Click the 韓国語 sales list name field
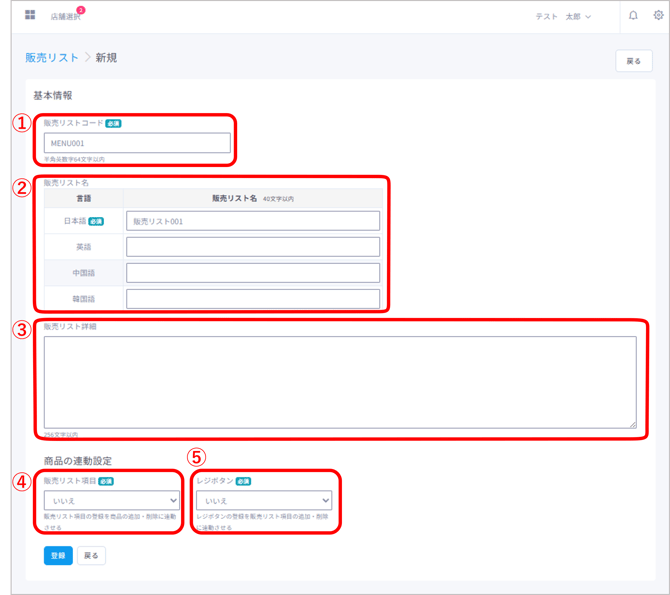Image resolution: width=670 pixels, height=595 pixels. (x=253, y=298)
